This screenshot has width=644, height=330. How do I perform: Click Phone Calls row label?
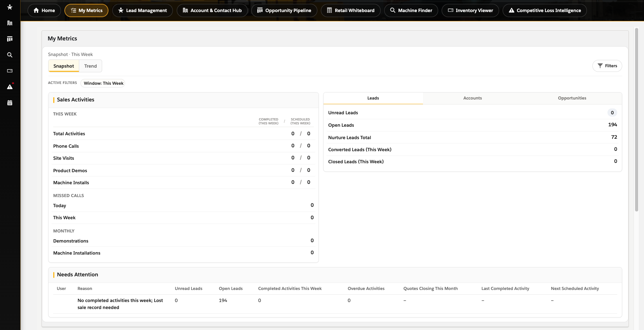click(66, 146)
